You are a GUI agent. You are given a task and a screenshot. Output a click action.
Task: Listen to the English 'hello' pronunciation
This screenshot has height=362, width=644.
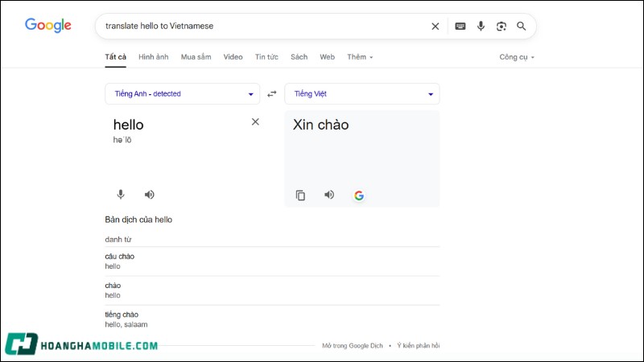pyautogui.click(x=149, y=194)
